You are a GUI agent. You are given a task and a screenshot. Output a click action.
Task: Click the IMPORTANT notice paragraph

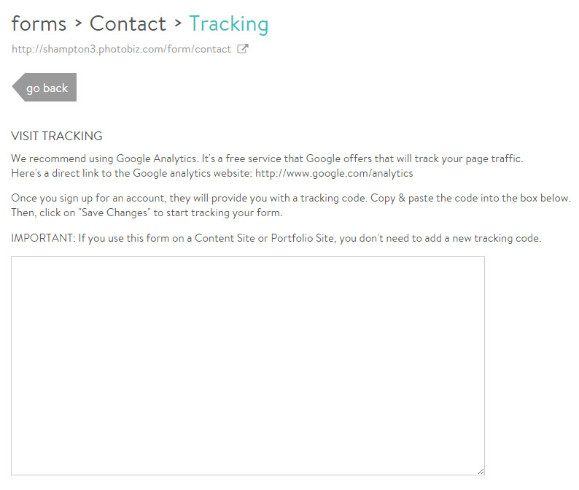tap(276, 239)
